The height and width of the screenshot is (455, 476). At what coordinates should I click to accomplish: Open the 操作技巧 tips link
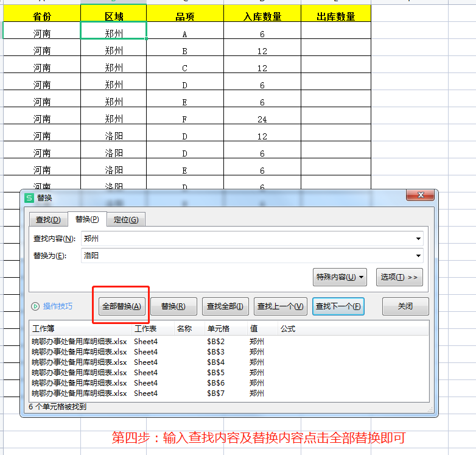(58, 306)
